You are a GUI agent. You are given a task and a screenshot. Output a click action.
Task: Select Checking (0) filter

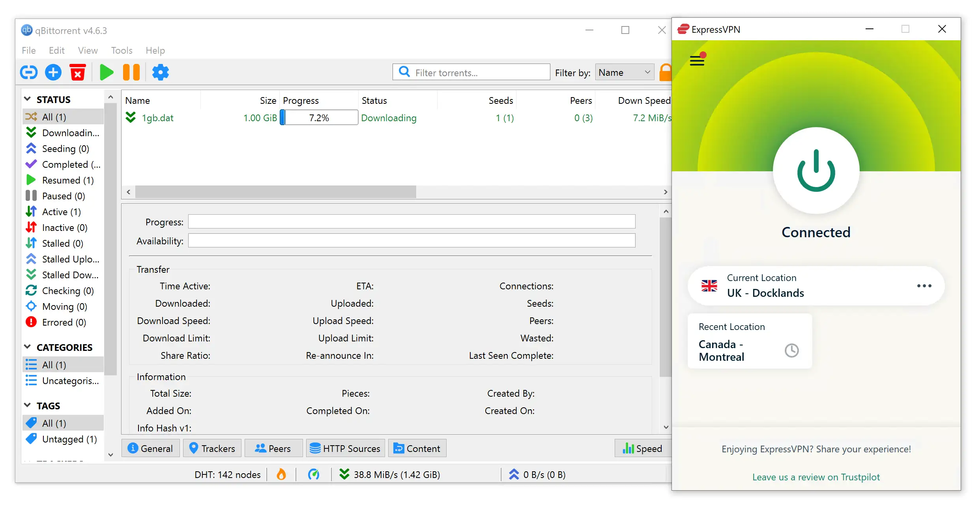(x=63, y=290)
